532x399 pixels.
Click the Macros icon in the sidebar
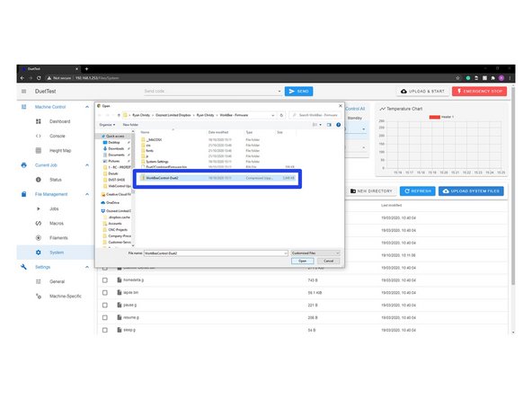(39, 224)
